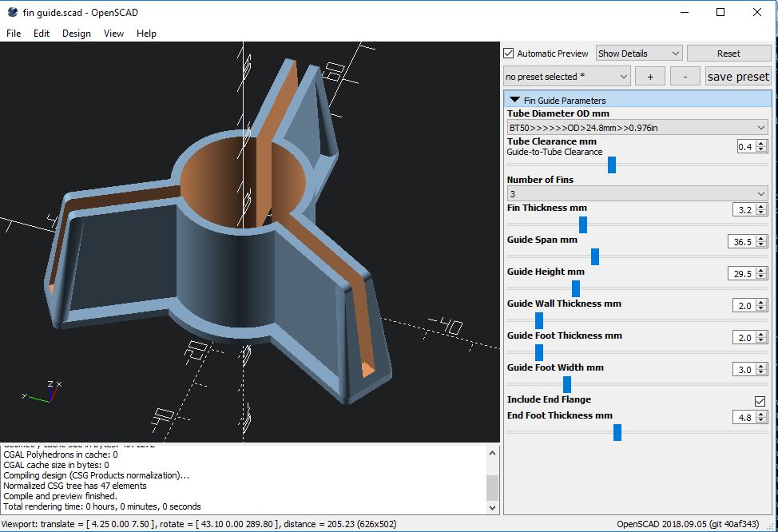
Task: Open the Edit menu
Action: pyautogui.click(x=42, y=34)
